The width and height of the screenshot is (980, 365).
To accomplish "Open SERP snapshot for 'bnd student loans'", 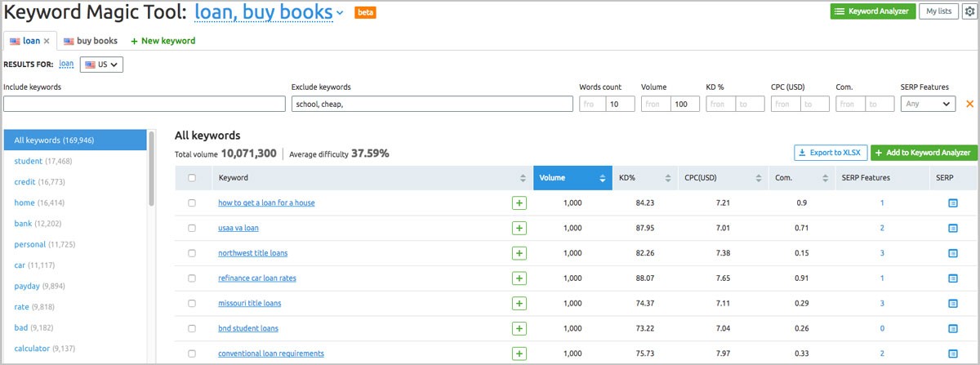I will [x=953, y=328].
